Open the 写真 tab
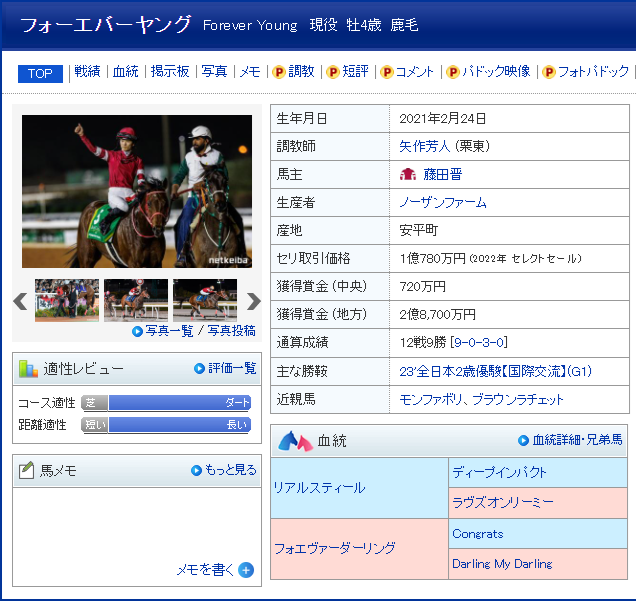Viewport: 636px width, 601px height. click(214, 71)
